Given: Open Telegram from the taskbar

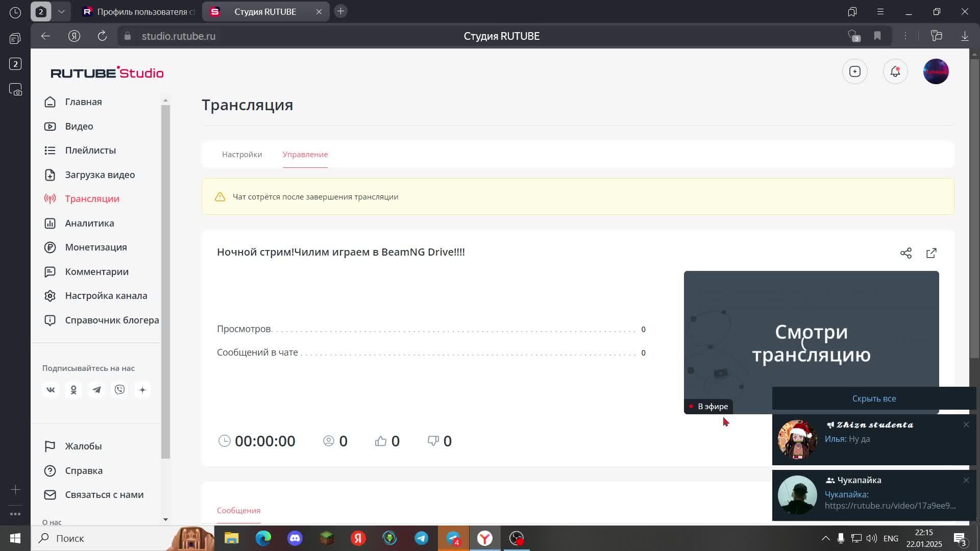Looking at the screenshot, I should pos(422,539).
